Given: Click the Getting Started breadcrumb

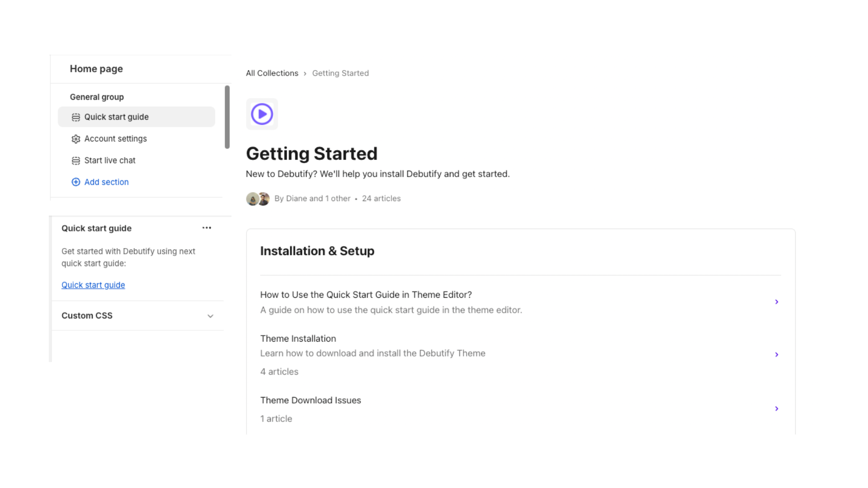Looking at the screenshot, I should [340, 73].
